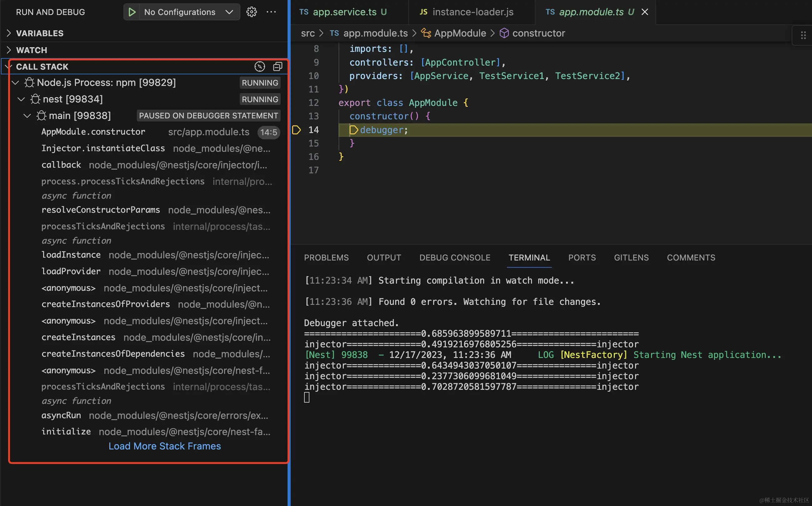Screen dimensions: 812x506
Task: Click RUNNING badge of nest [99834]
Action: (x=260, y=99)
